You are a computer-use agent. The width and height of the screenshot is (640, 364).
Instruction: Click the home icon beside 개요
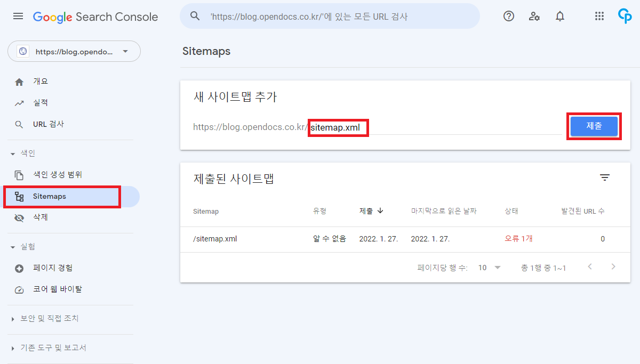coord(20,80)
